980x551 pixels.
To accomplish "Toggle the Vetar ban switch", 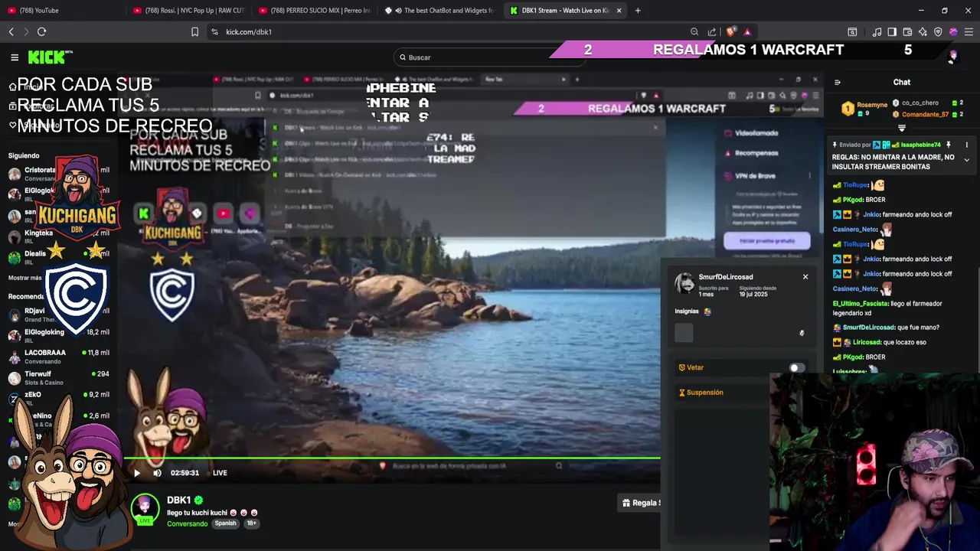I will (798, 368).
